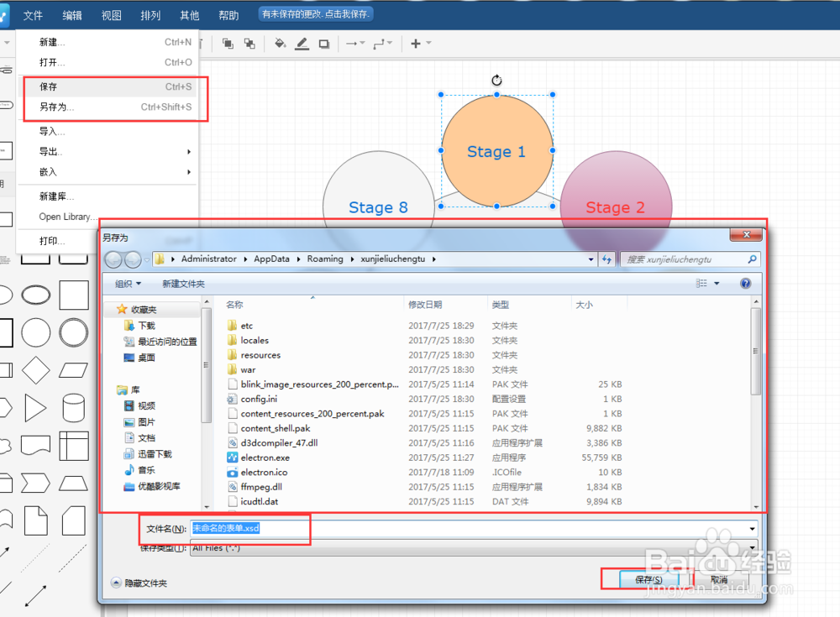Viewport: 840px width, 617px height.
Task: Select the Stage 1 circle shape
Action: (496, 151)
